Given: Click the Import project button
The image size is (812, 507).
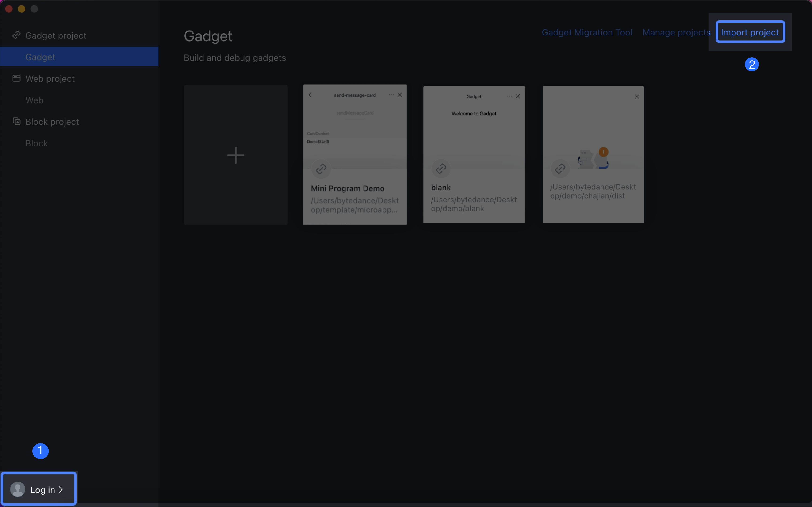Looking at the screenshot, I should tap(750, 32).
